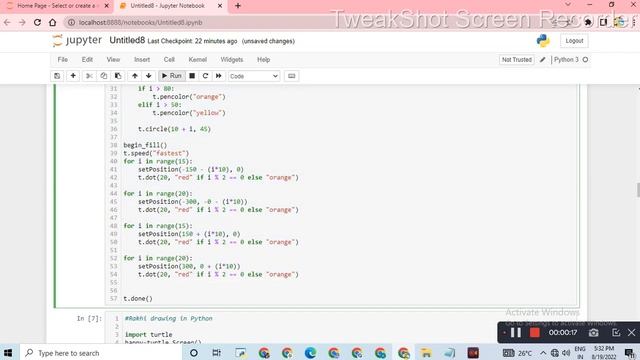Viewport: 640px width, 360px height.
Task: Run the current cell
Action: [x=171, y=76]
